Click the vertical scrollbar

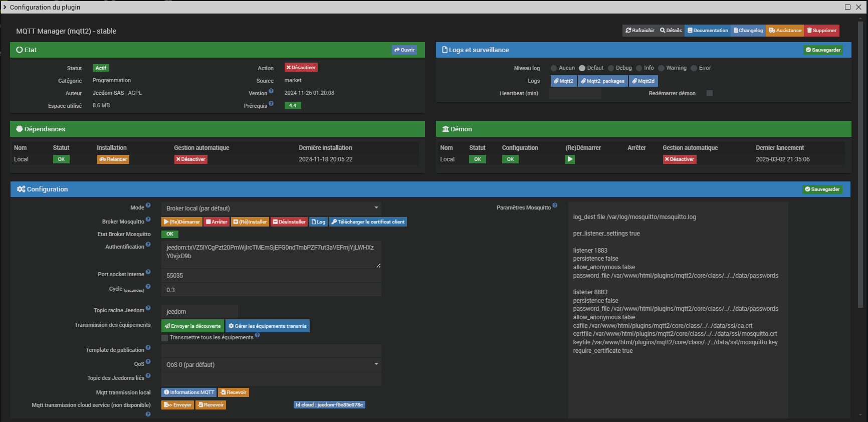(x=860, y=165)
